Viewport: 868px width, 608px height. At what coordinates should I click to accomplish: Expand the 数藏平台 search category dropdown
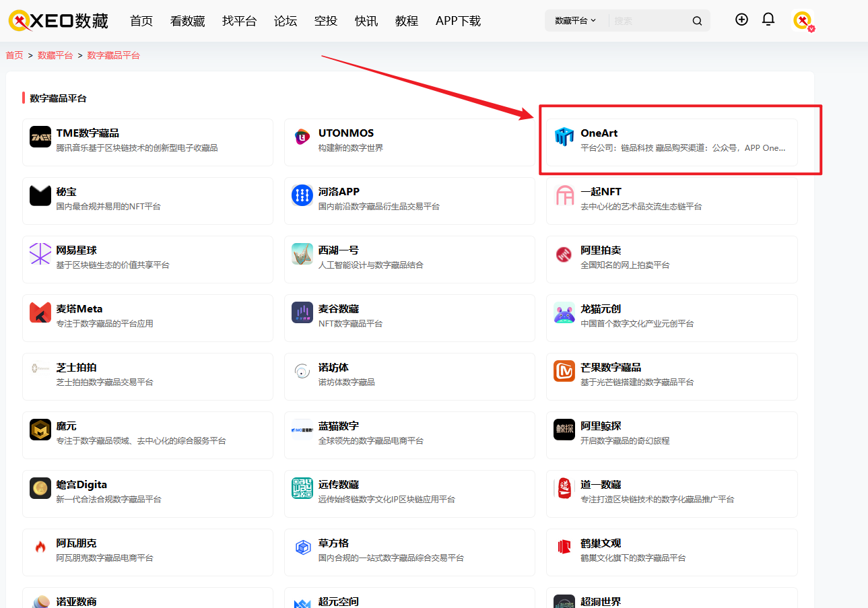575,21
